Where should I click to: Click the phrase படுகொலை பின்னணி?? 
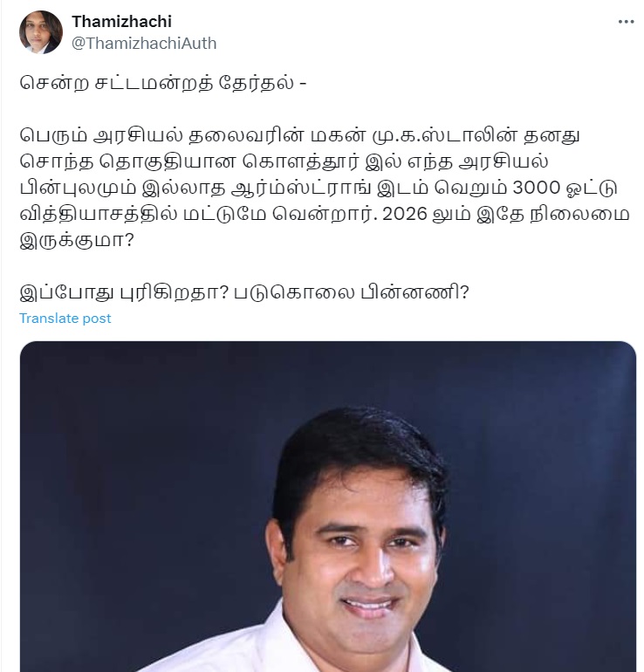[352, 292]
